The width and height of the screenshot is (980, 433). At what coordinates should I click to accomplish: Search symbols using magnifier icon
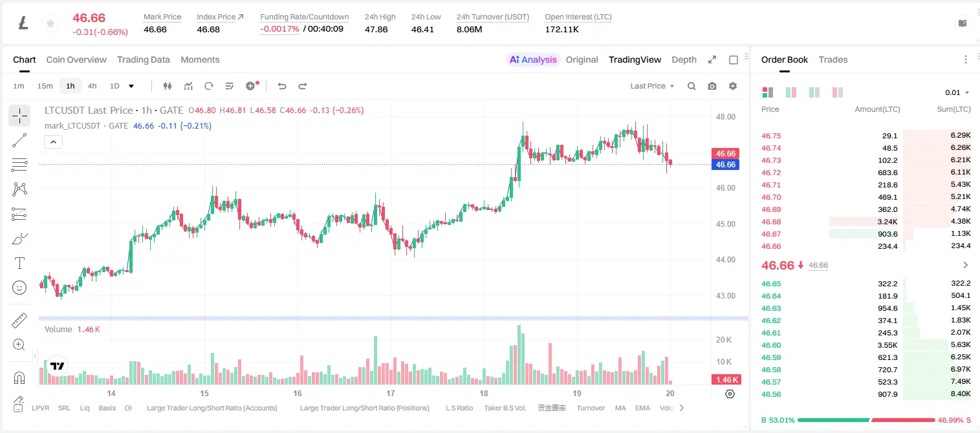click(x=691, y=86)
